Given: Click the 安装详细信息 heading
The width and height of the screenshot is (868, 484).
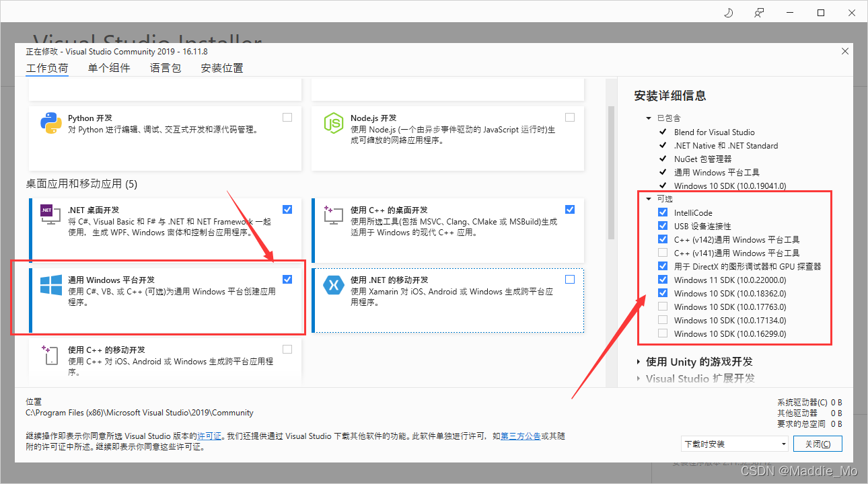Looking at the screenshot, I should (x=670, y=96).
